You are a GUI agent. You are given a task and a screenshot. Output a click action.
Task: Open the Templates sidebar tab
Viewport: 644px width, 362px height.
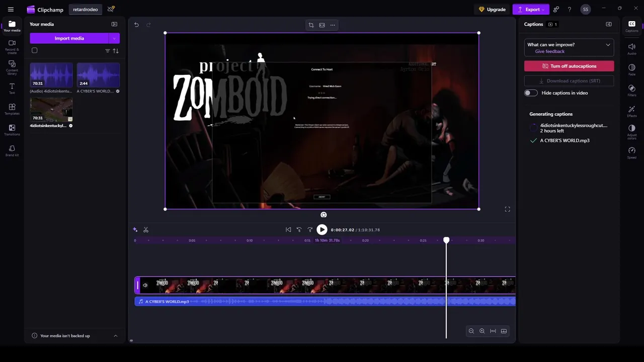tap(12, 109)
